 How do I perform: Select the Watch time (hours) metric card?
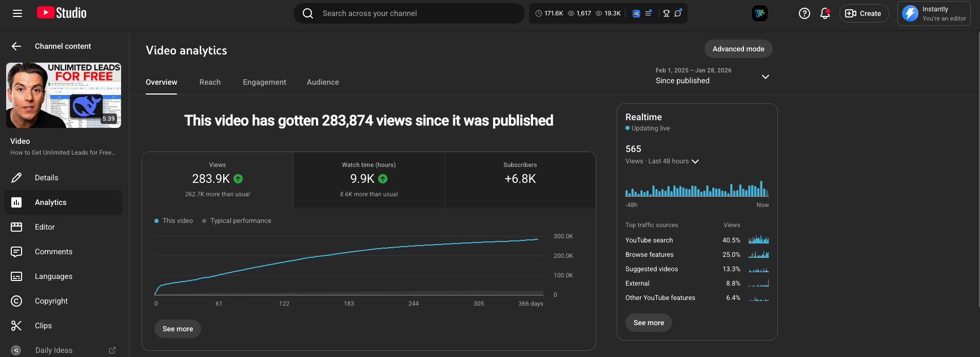tap(368, 179)
